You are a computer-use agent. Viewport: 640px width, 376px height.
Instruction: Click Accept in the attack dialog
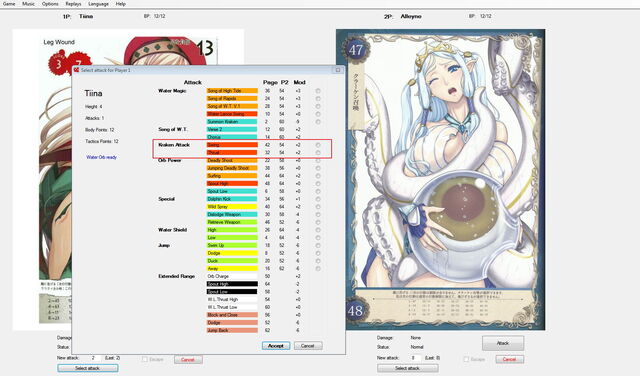(x=276, y=346)
